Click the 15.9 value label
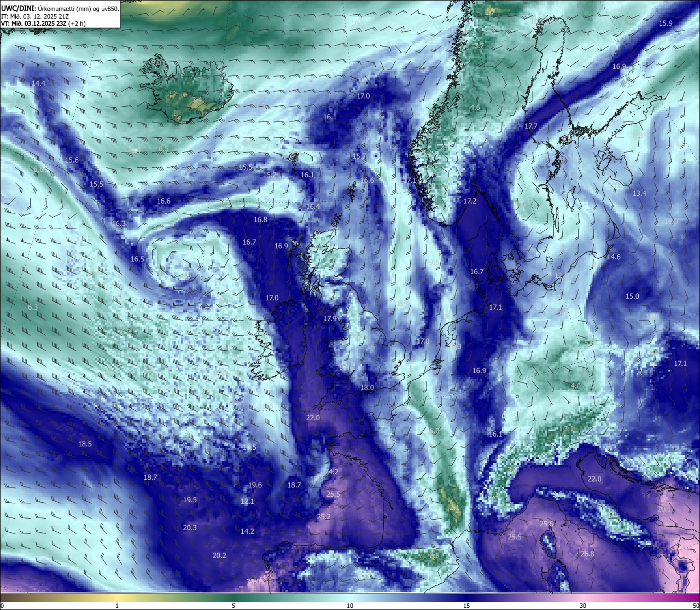The width and height of the screenshot is (700, 610). point(666,24)
